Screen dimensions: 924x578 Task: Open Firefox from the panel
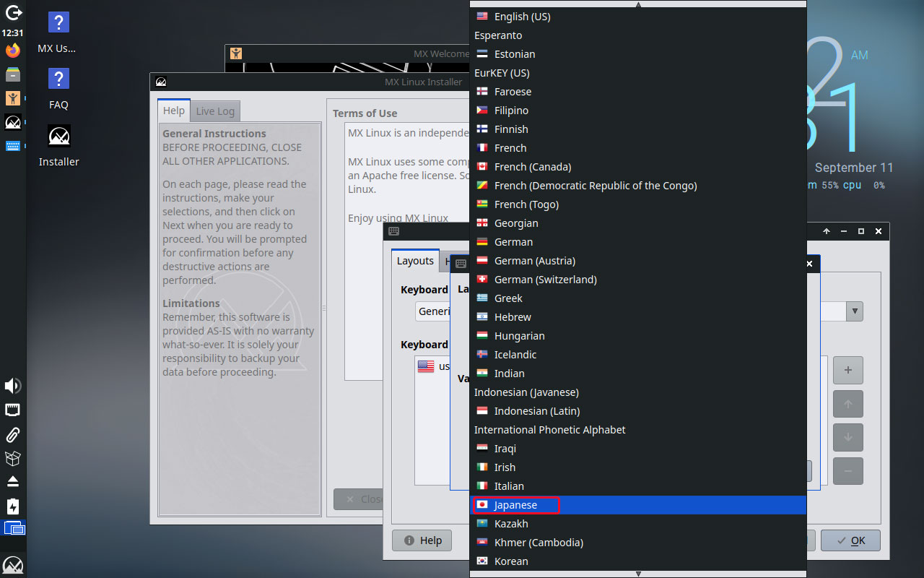(x=13, y=51)
